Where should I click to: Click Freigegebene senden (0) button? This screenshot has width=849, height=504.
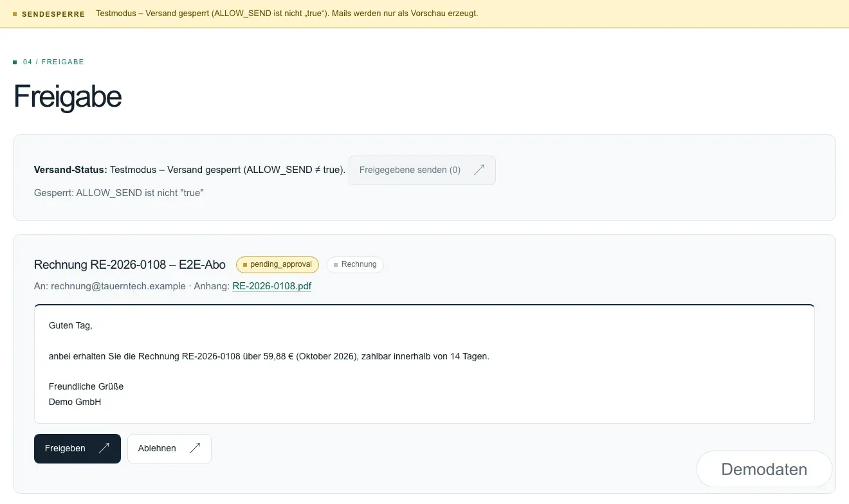[x=422, y=170]
